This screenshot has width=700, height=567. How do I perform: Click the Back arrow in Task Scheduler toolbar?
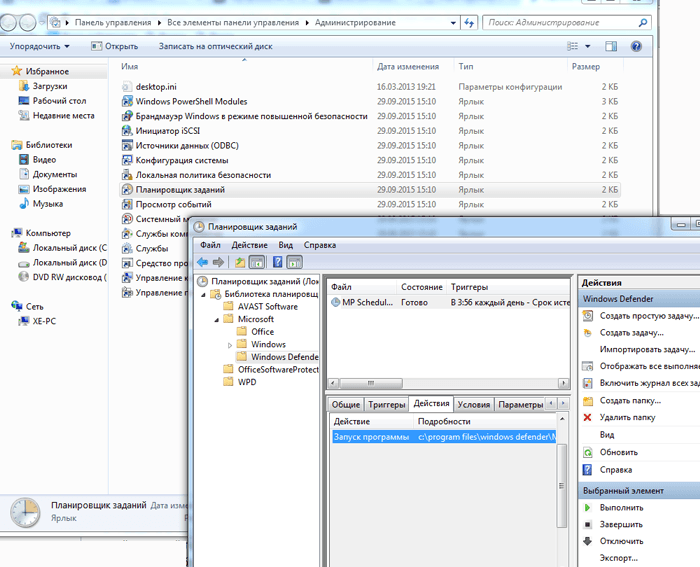[x=203, y=262]
